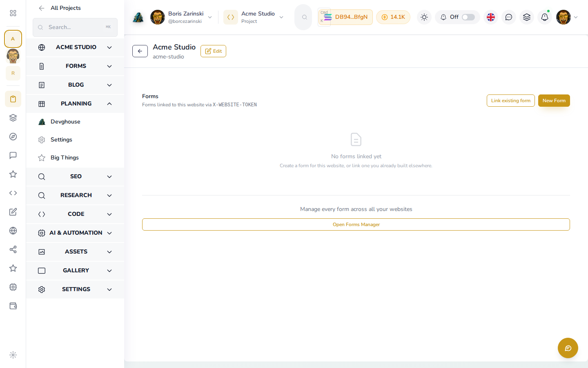This screenshot has height=368, width=588.
Task: Expand the FORMS sidebar section
Action: click(x=75, y=66)
